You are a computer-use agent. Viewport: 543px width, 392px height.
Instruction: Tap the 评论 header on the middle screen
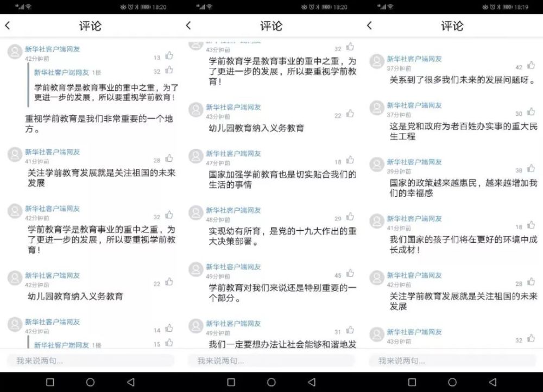271,26
